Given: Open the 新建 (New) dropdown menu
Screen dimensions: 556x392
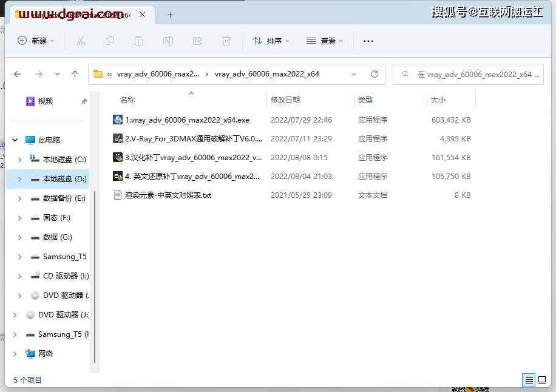Looking at the screenshot, I should 36,41.
